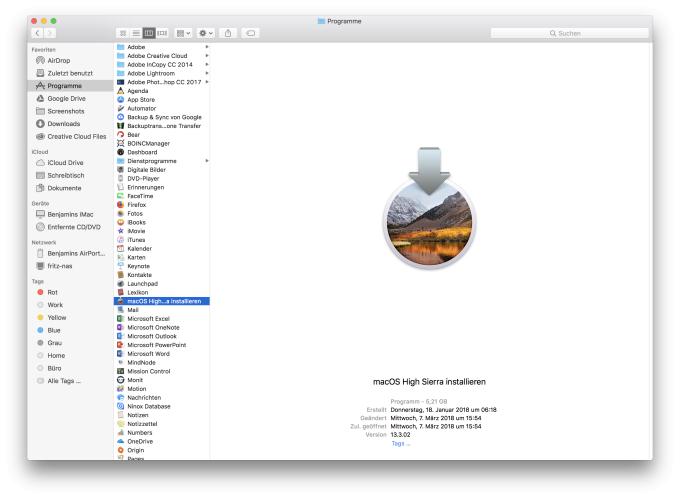Select BOINCManager in the list

pyautogui.click(x=162, y=143)
